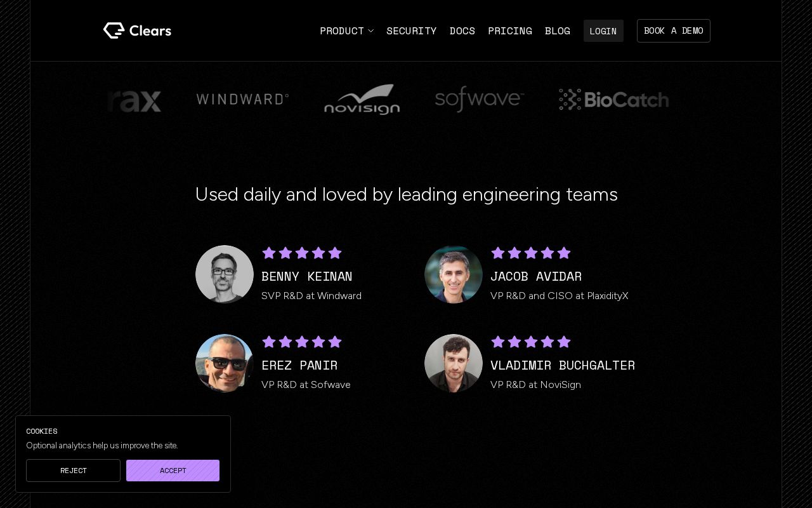Expand the Product menu chevron
812x508 pixels.
tap(370, 31)
